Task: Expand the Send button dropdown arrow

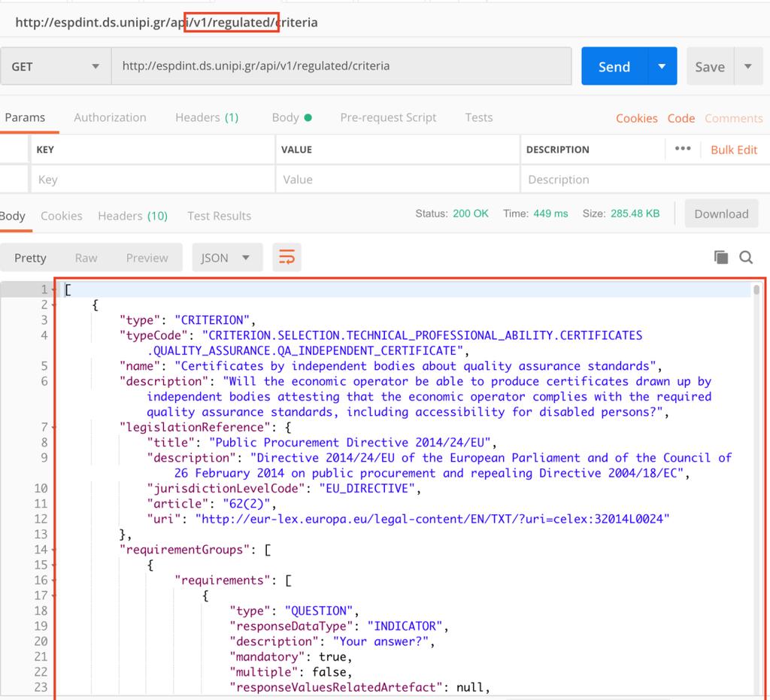Action: tap(662, 66)
